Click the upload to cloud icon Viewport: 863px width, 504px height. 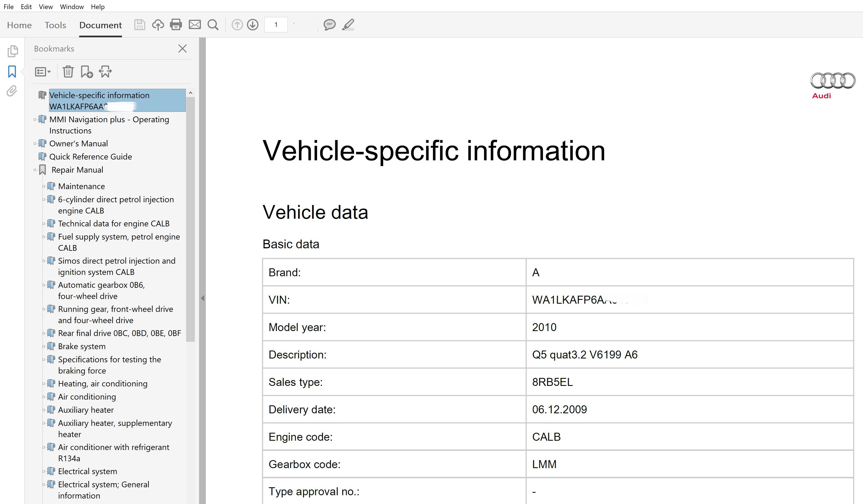coord(158,25)
